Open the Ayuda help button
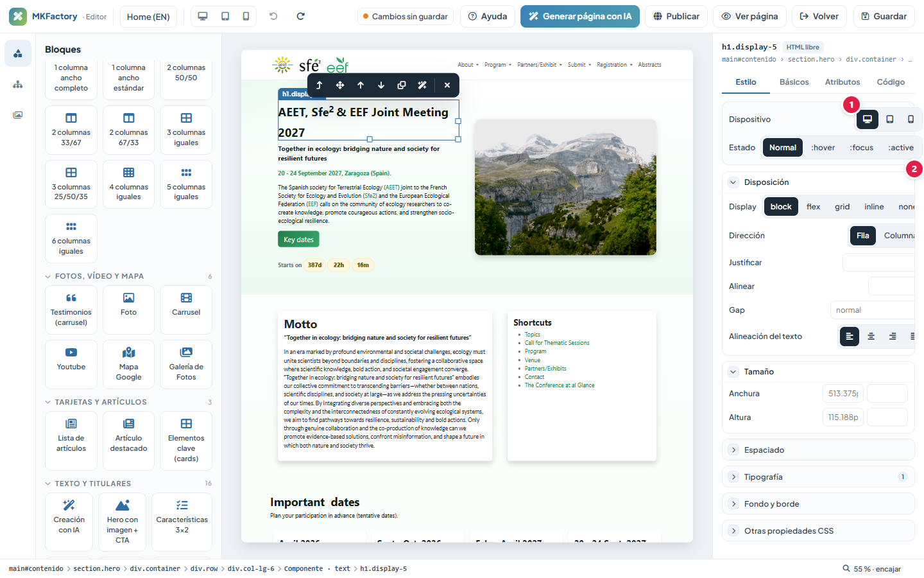 pyautogui.click(x=488, y=16)
